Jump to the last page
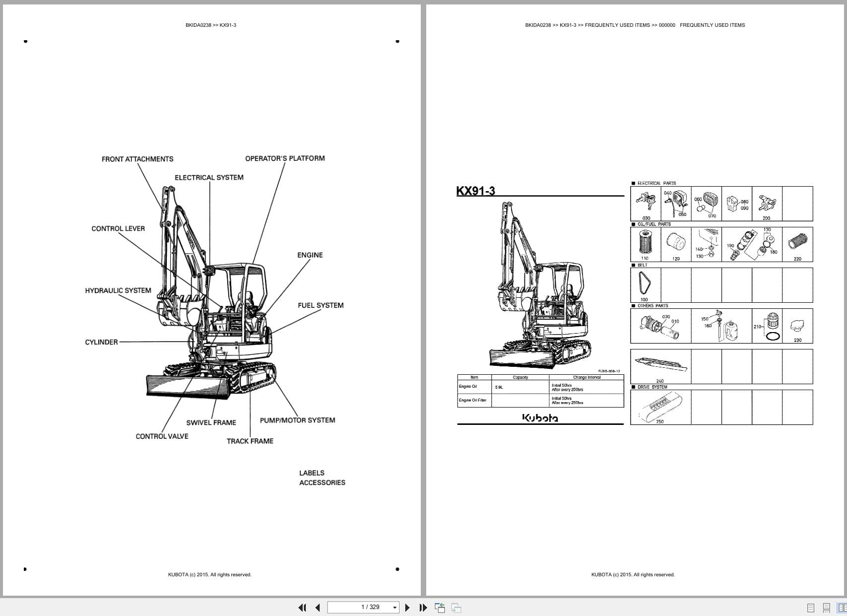Image resolution: width=847 pixels, height=616 pixels. pyautogui.click(x=422, y=607)
